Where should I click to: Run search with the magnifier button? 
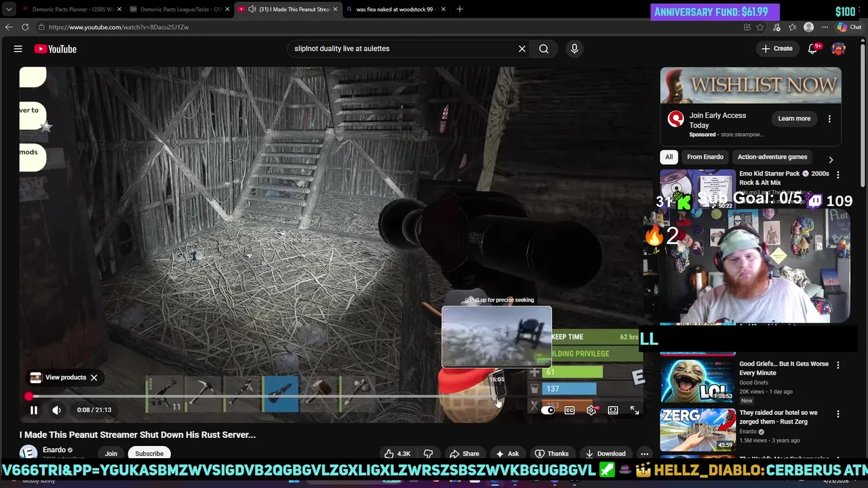point(544,49)
